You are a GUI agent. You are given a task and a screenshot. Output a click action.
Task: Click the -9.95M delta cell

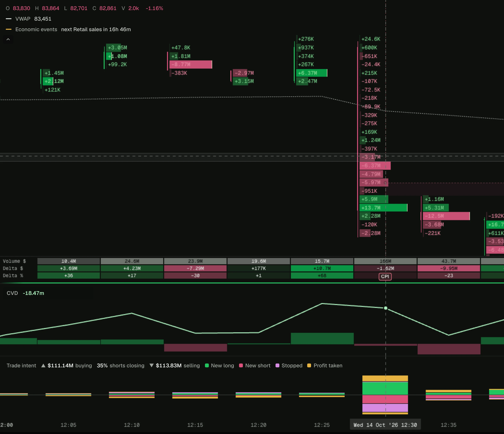pyautogui.click(x=449, y=268)
